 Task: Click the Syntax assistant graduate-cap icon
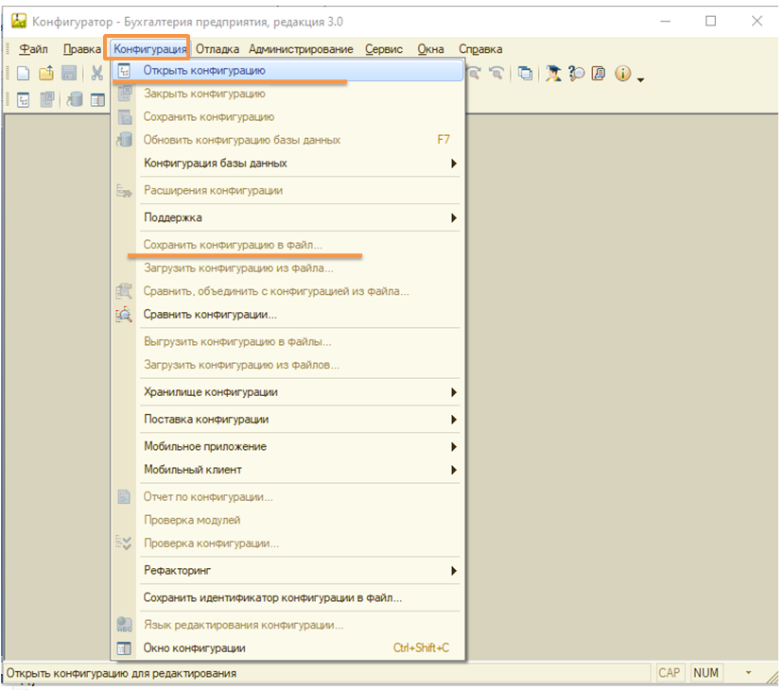click(x=554, y=74)
